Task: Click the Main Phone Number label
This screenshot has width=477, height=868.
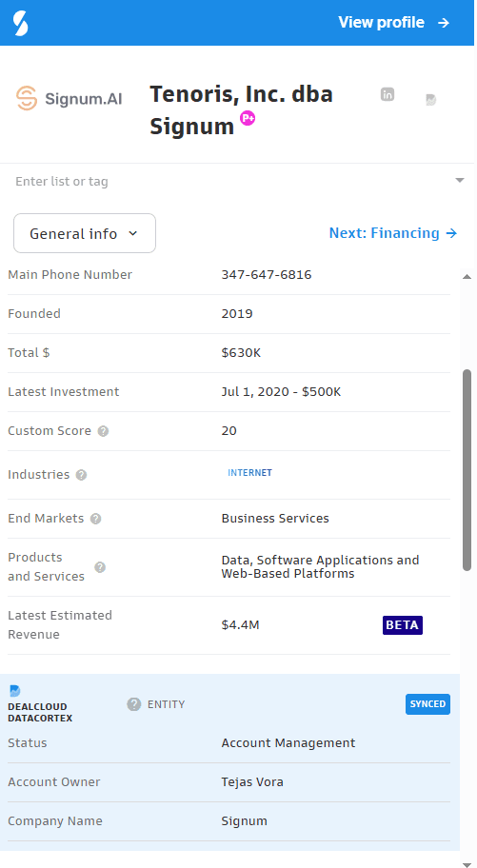Action: [70, 274]
